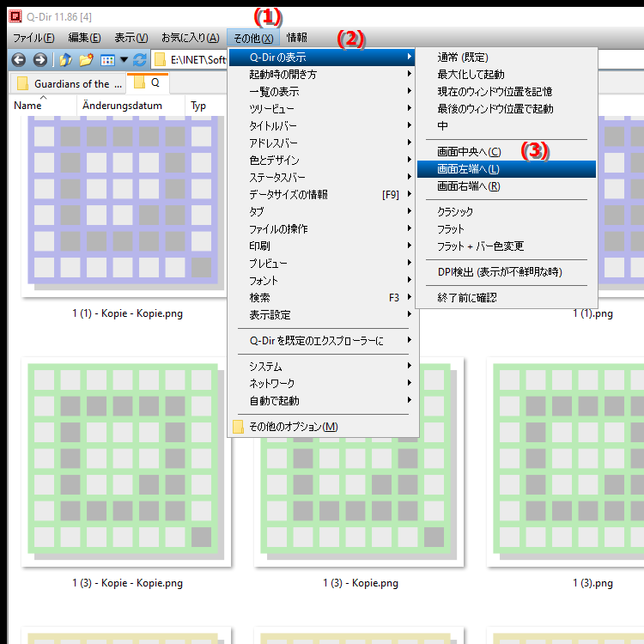Expand the ファイルの操作 submenu
This screenshot has width=644, height=644.
pyautogui.click(x=322, y=228)
